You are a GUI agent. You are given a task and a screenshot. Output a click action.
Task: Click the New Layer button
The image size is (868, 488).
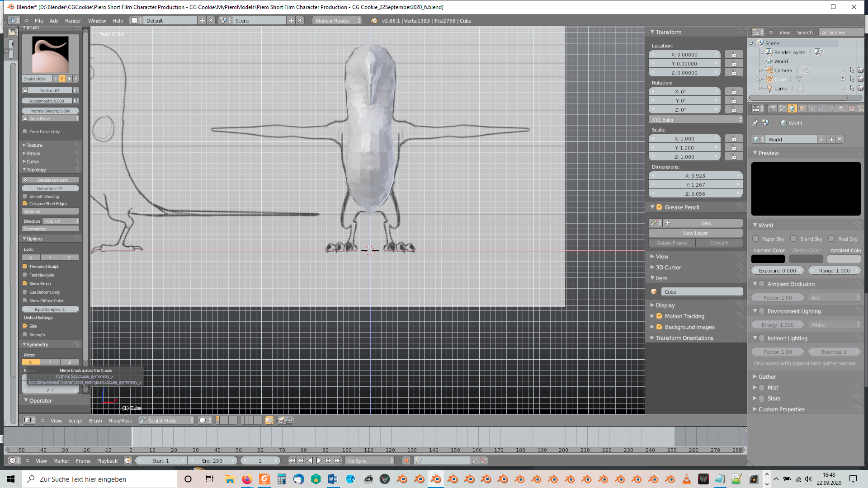click(x=695, y=233)
